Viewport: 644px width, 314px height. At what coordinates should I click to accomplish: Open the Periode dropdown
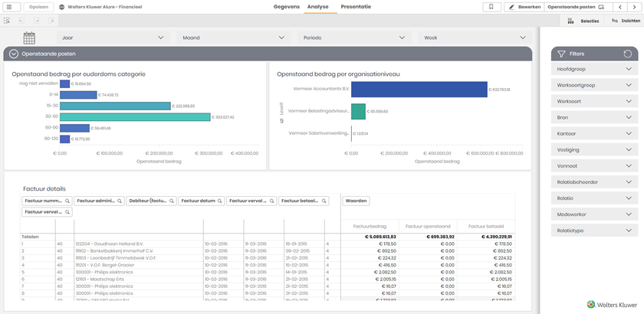point(354,38)
